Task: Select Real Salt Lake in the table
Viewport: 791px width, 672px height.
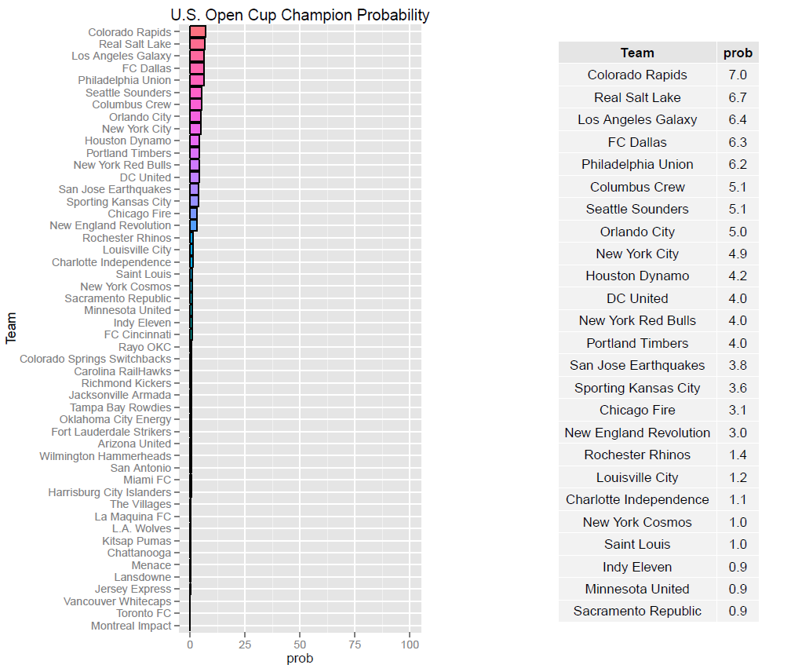Action: pyautogui.click(x=636, y=97)
